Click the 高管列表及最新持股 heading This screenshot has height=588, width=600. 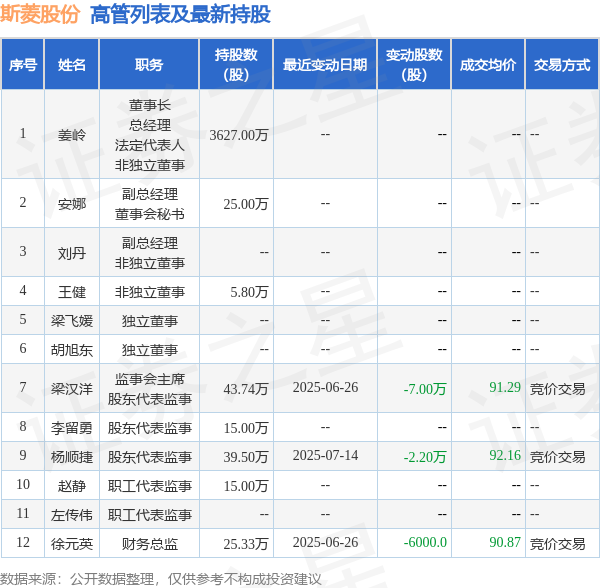click(x=180, y=15)
